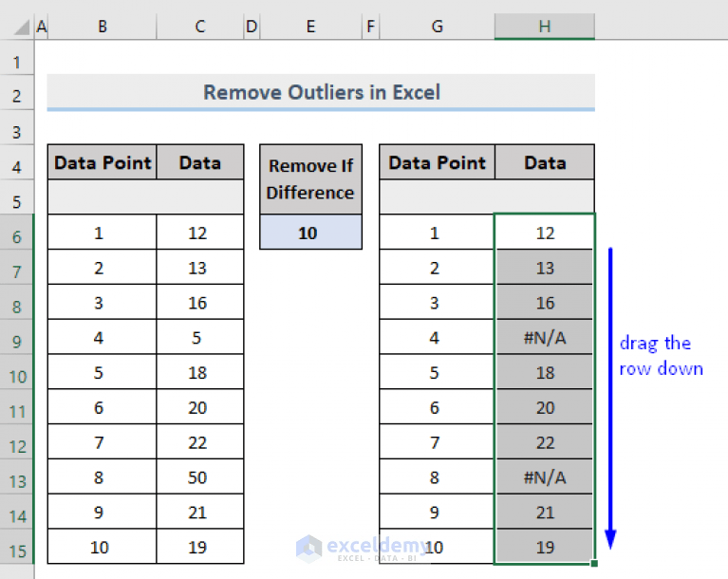Viewport: 728px width, 579px height.
Task: Select cell H12 containing 22
Action: pyautogui.click(x=545, y=442)
